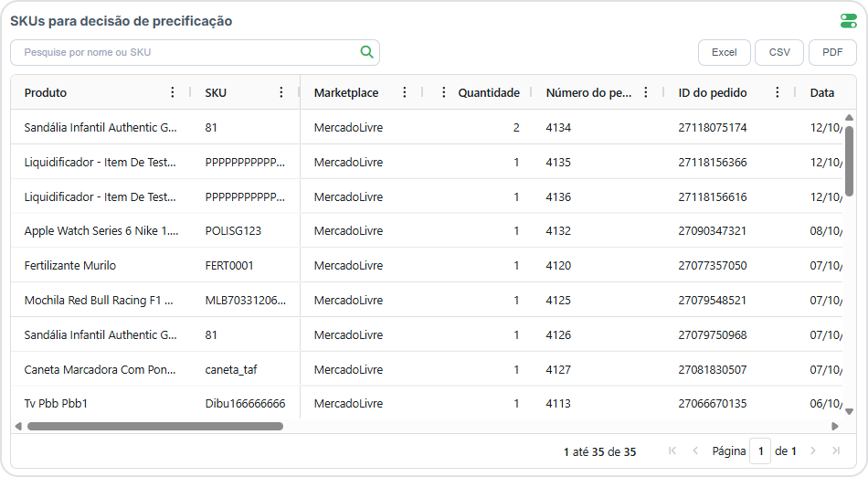Click SKU cell POLISG123
This screenshot has width=868, height=477.
(x=233, y=231)
